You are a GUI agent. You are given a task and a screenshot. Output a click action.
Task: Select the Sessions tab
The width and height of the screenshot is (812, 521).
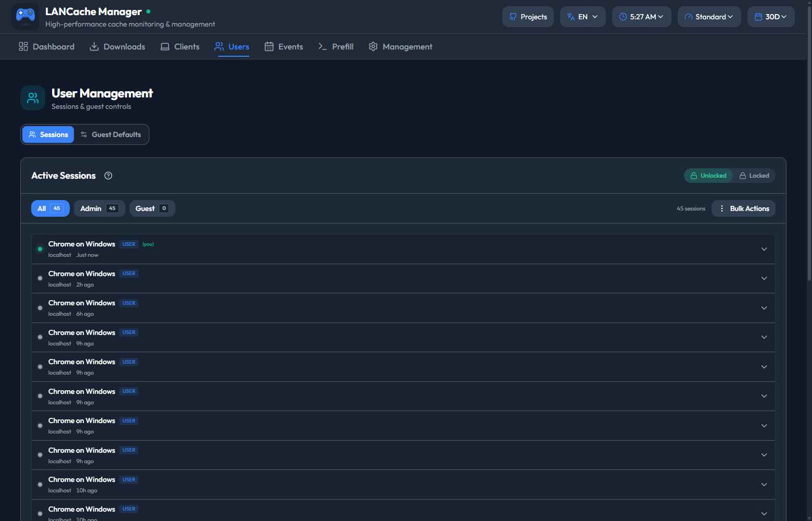point(48,134)
